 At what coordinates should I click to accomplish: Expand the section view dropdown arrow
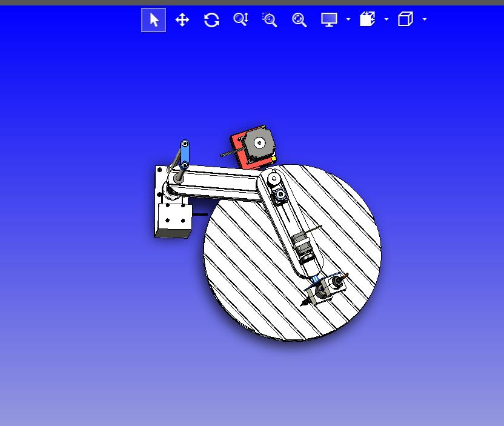click(386, 19)
